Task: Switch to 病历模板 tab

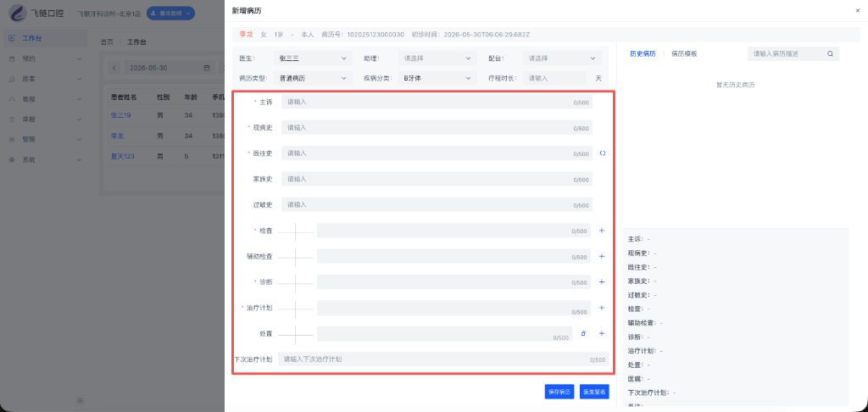Action: tap(684, 53)
